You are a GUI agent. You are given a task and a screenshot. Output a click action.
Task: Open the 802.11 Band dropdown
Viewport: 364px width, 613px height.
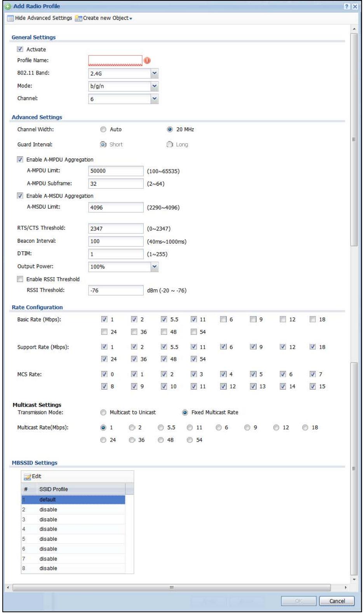[155, 73]
